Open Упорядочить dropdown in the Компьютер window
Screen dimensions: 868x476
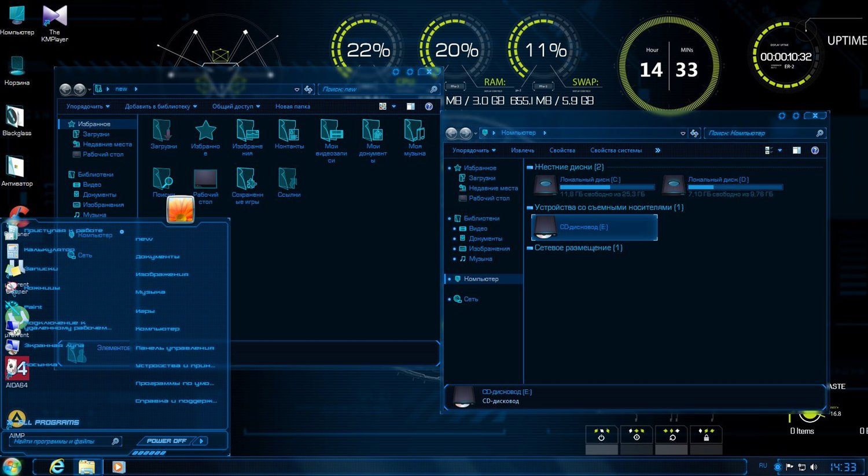(x=474, y=150)
